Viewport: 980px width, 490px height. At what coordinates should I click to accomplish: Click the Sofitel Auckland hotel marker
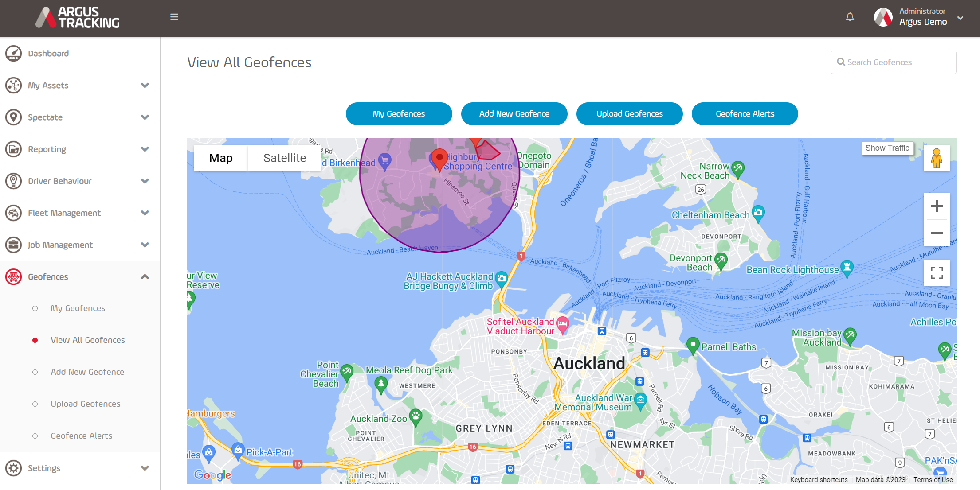(563, 325)
